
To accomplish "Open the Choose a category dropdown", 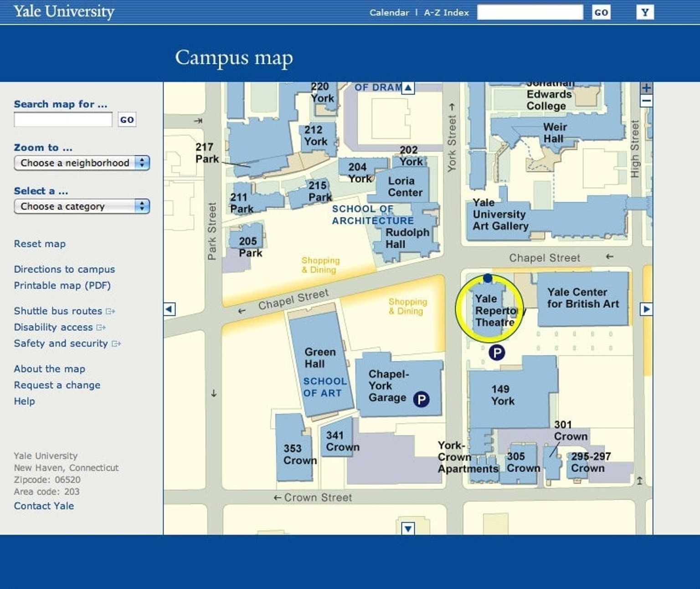I will click(x=82, y=206).
